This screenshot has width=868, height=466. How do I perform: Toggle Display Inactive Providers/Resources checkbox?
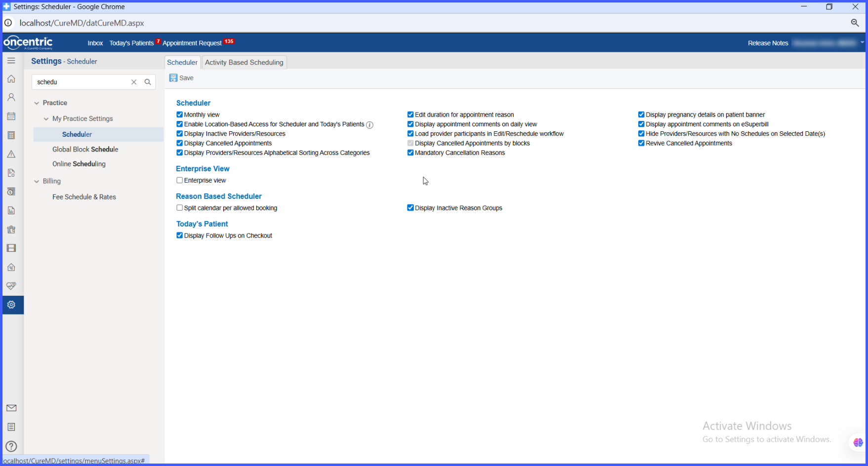[x=180, y=134]
